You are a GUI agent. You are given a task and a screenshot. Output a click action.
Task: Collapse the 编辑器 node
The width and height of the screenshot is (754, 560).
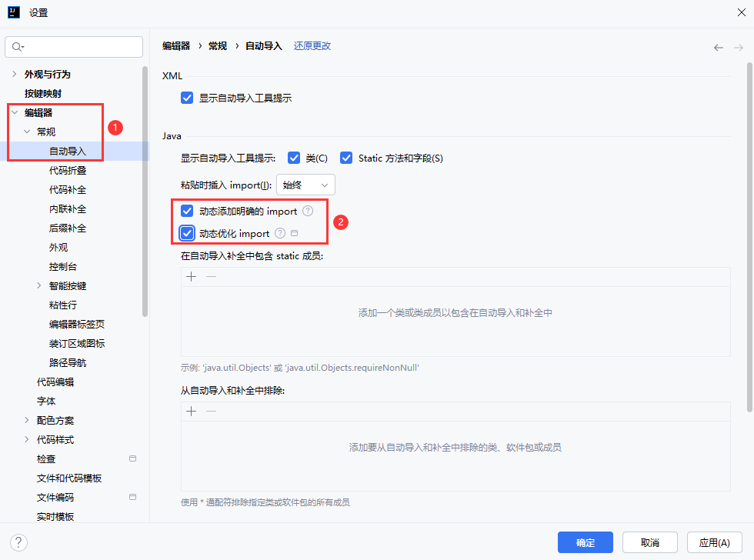[x=15, y=112]
